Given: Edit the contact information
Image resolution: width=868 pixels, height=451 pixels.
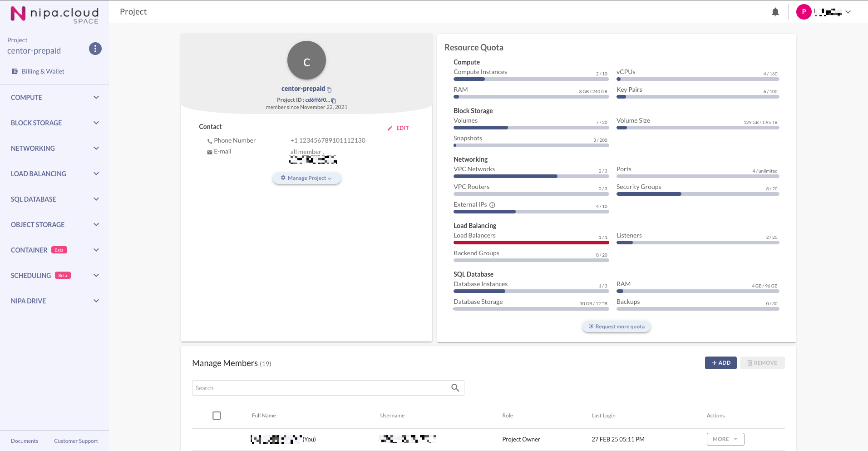Looking at the screenshot, I should click(x=398, y=128).
